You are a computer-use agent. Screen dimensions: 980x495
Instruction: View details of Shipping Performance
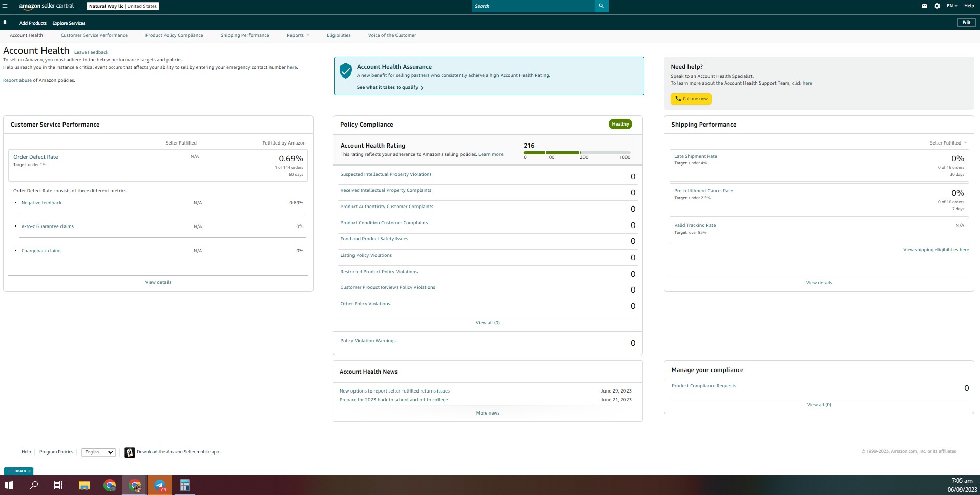(x=819, y=283)
